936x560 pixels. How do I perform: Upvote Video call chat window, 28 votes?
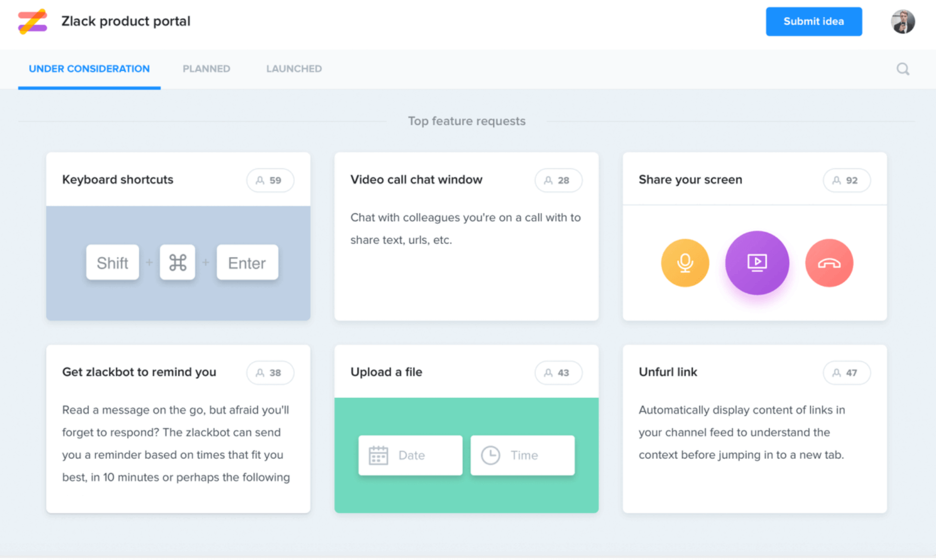tap(558, 180)
